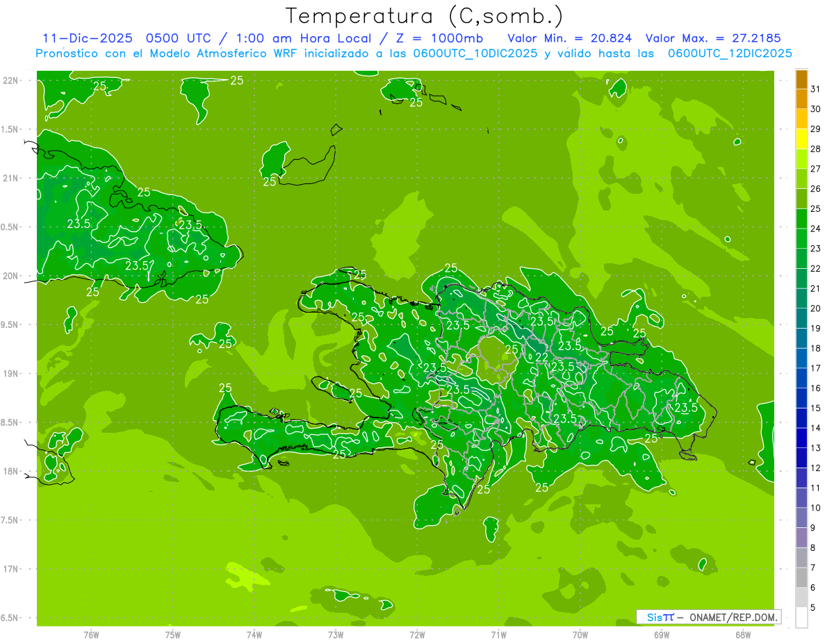Click the '75W' longitude axis label
This screenshot has width=834, height=644.
(x=173, y=635)
